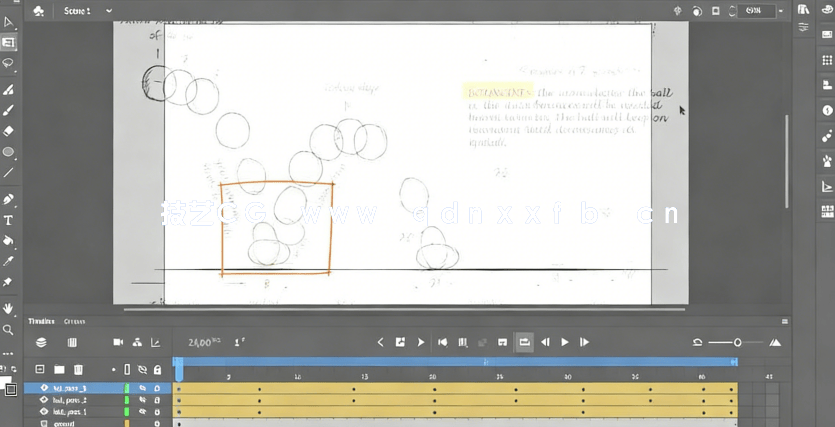
Task: Click the edit multiple frames button
Action: [x=463, y=342]
